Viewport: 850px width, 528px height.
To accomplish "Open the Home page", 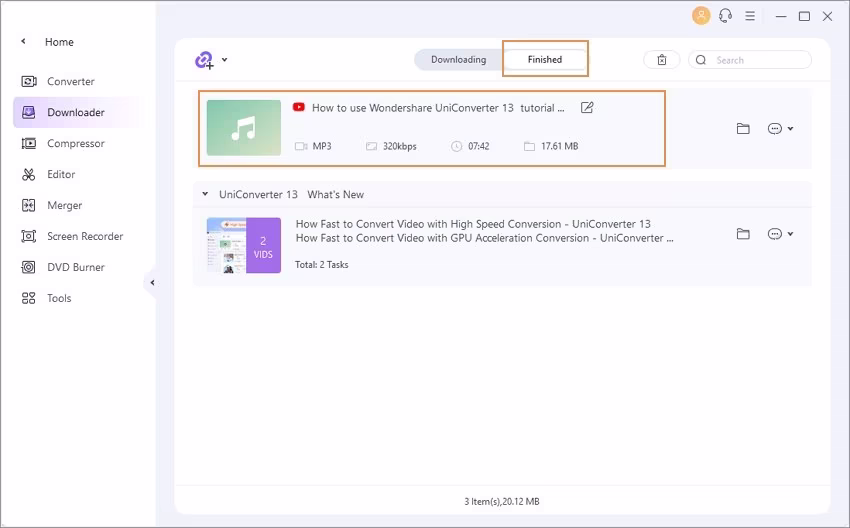I will click(59, 42).
